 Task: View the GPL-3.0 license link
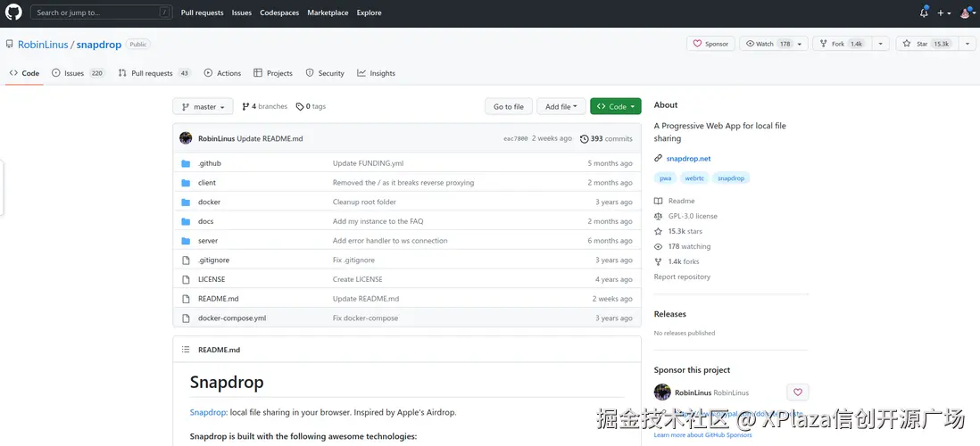(685, 216)
